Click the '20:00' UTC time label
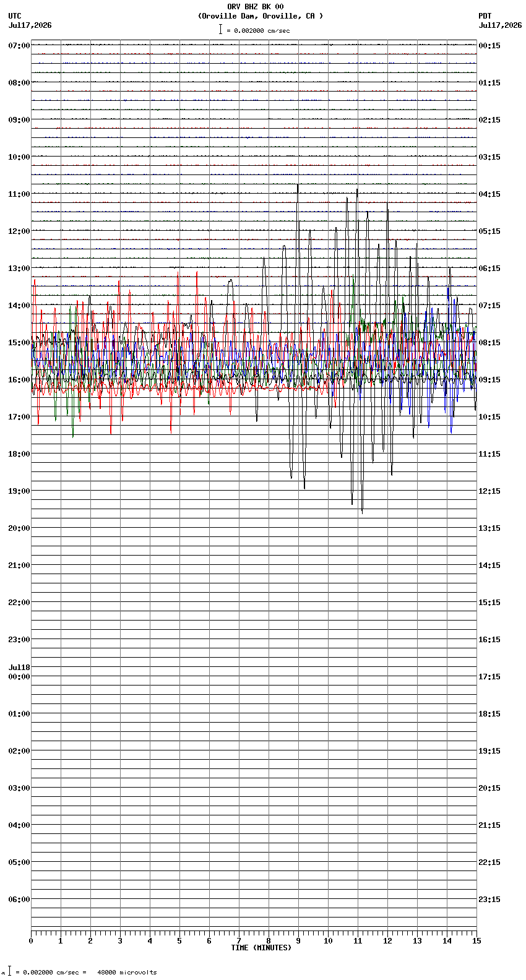This screenshot has height=980, width=526. [x=19, y=528]
